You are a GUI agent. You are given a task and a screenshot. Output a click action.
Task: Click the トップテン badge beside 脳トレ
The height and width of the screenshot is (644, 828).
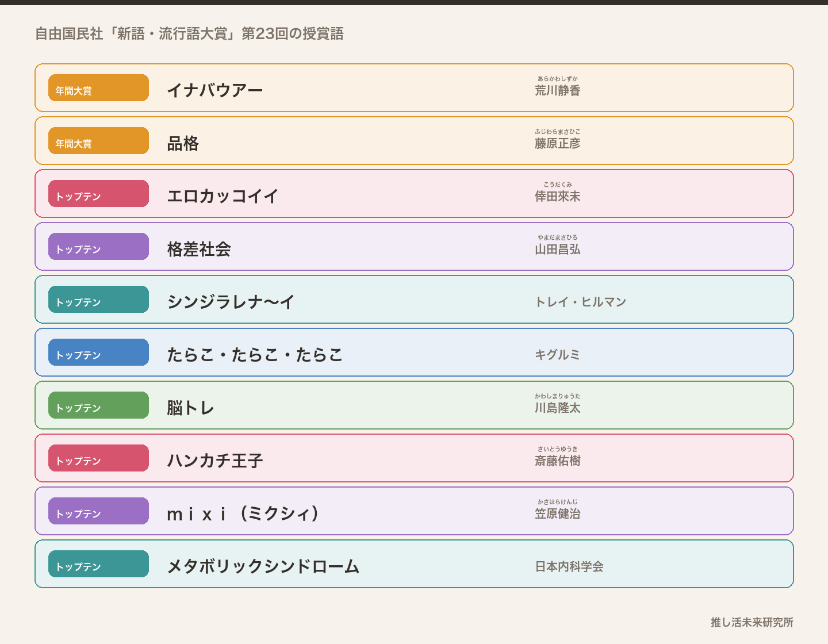98,405
